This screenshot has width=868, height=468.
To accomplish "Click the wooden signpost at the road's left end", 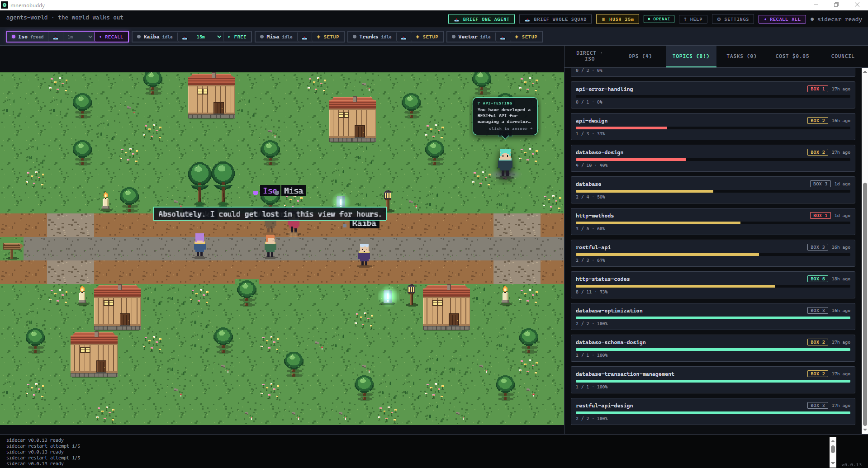I will point(12,250).
